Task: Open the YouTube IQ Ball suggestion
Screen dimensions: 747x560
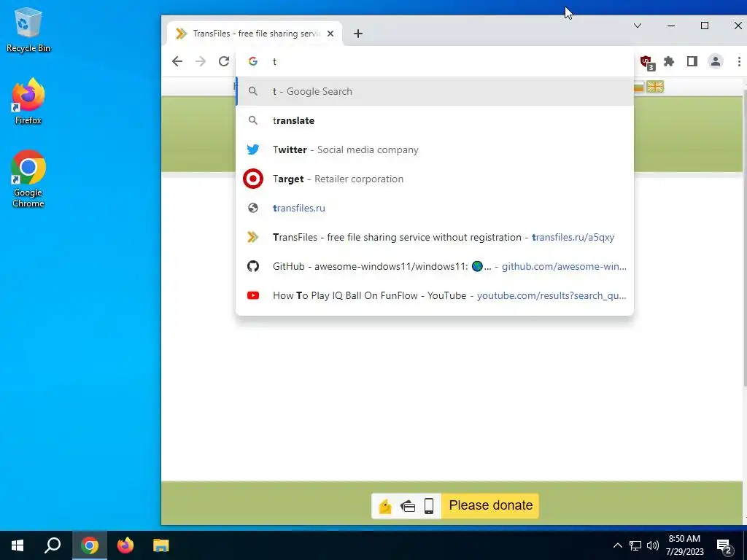Action: (x=435, y=296)
